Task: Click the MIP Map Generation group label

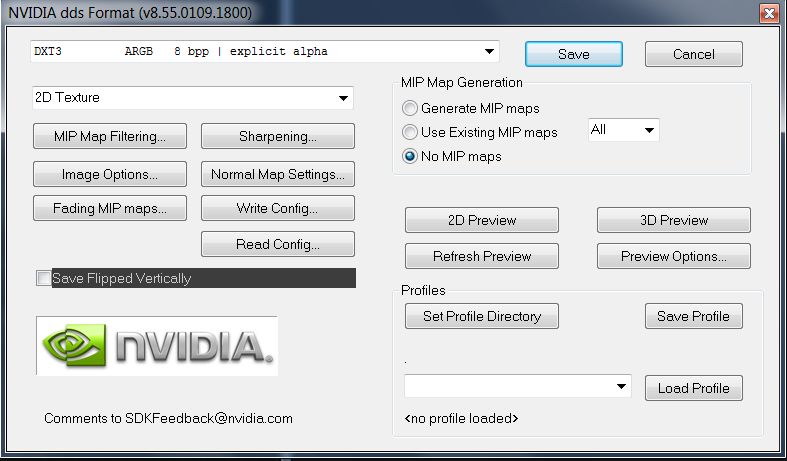Action: pos(462,82)
